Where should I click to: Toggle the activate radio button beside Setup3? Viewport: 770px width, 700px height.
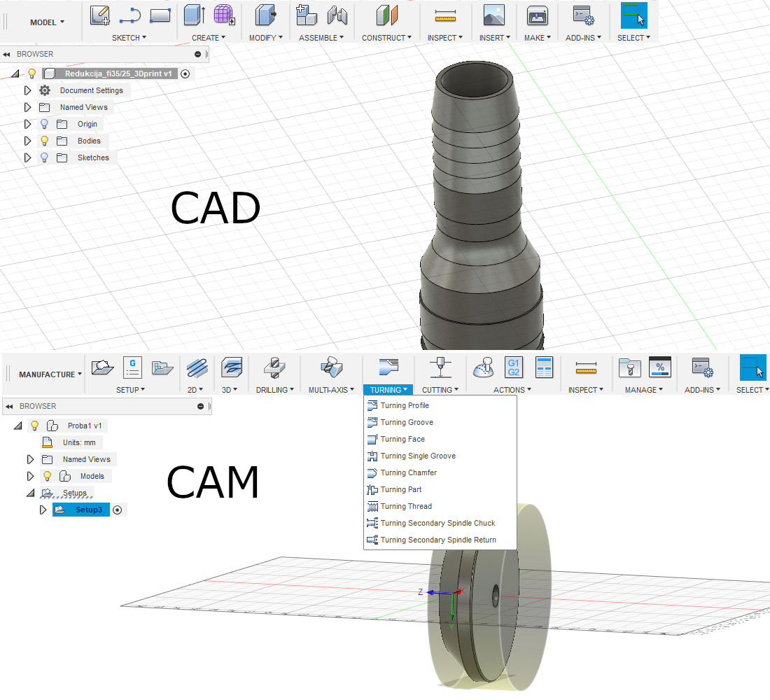118,510
